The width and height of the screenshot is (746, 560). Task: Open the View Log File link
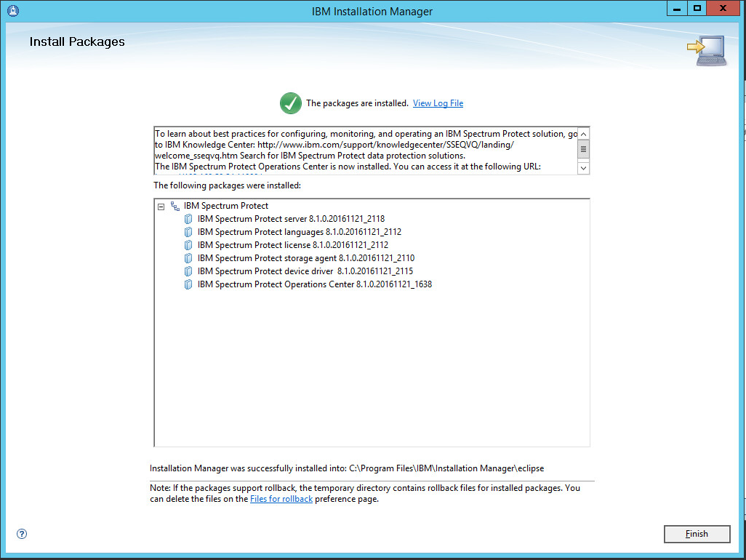(438, 103)
